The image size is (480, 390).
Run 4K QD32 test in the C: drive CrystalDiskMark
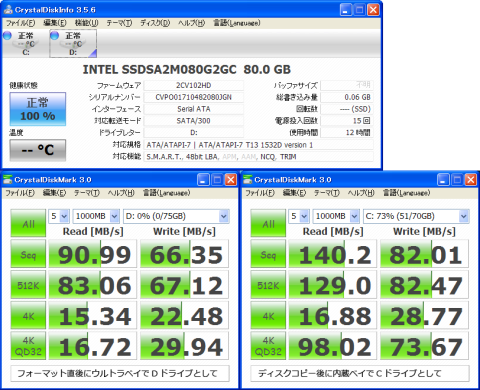point(268,346)
